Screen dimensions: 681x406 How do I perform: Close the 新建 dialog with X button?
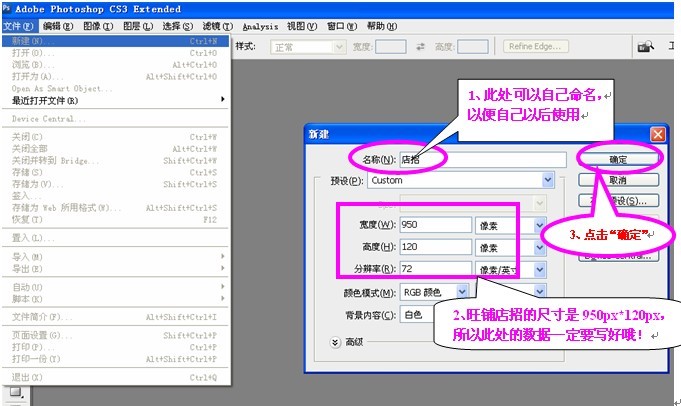[658, 134]
